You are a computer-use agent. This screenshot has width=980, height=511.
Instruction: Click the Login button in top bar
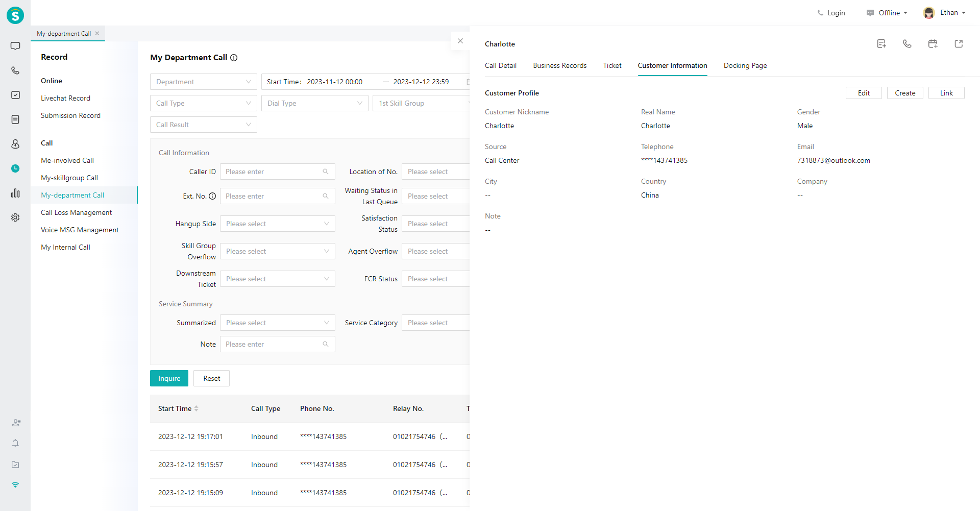(831, 13)
